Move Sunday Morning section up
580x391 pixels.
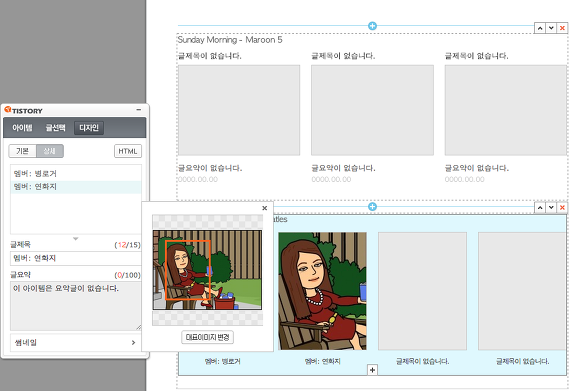540,28
